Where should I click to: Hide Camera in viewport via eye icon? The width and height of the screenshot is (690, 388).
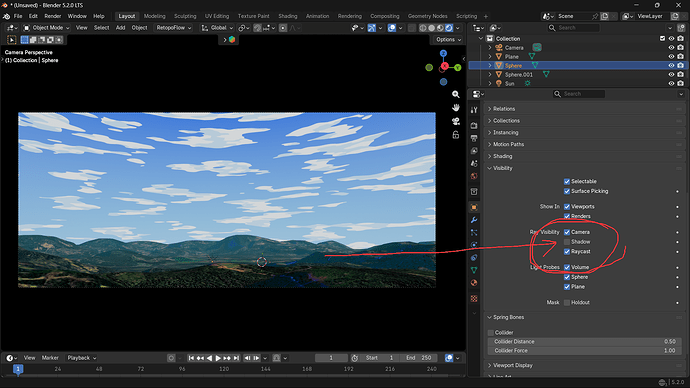pyautogui.click(x=671, y=48)
